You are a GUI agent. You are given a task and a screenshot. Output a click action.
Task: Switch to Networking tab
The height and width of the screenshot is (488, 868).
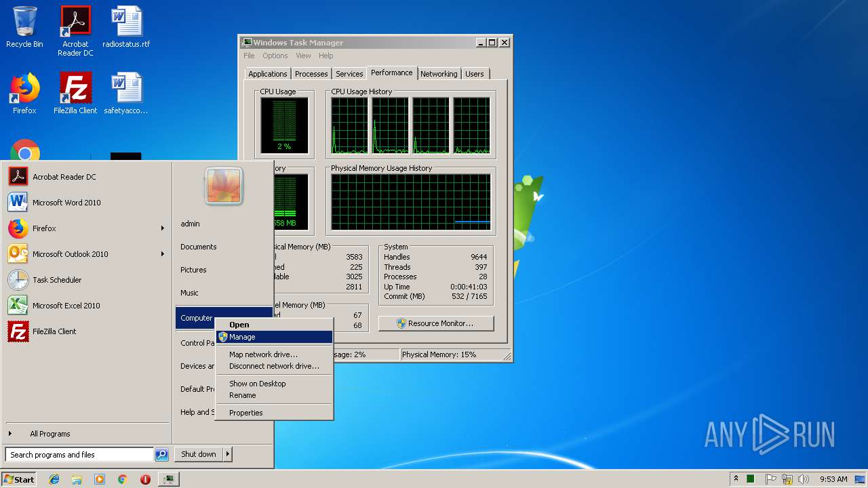439,74
